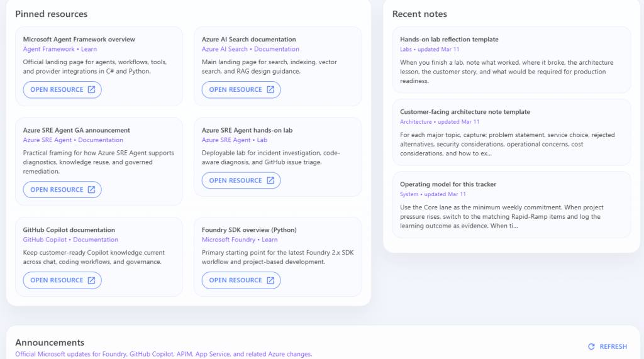
Task: Open the Operating model for this tracker note
Action: click(x=448, y=184)
